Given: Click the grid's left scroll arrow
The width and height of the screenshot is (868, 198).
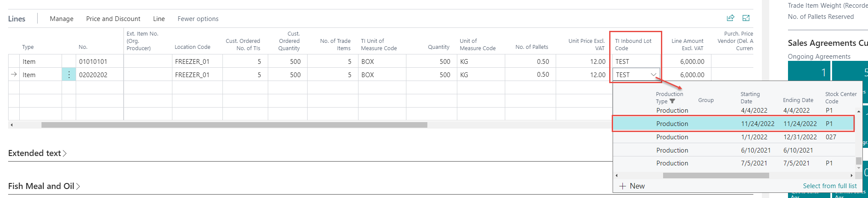Looking at the screenshot, I should [x=12, y=125].
